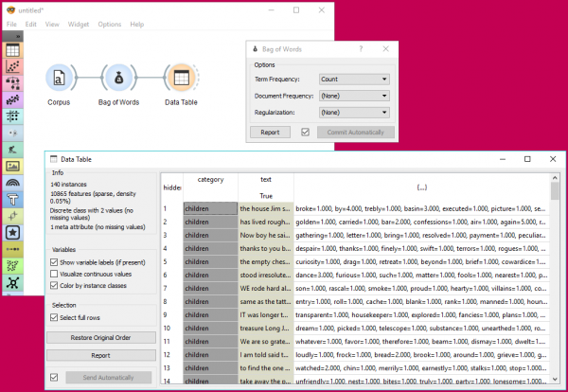Click the help '?' in Bag of Words title bar
568x392 pixels.
(360, 48)
